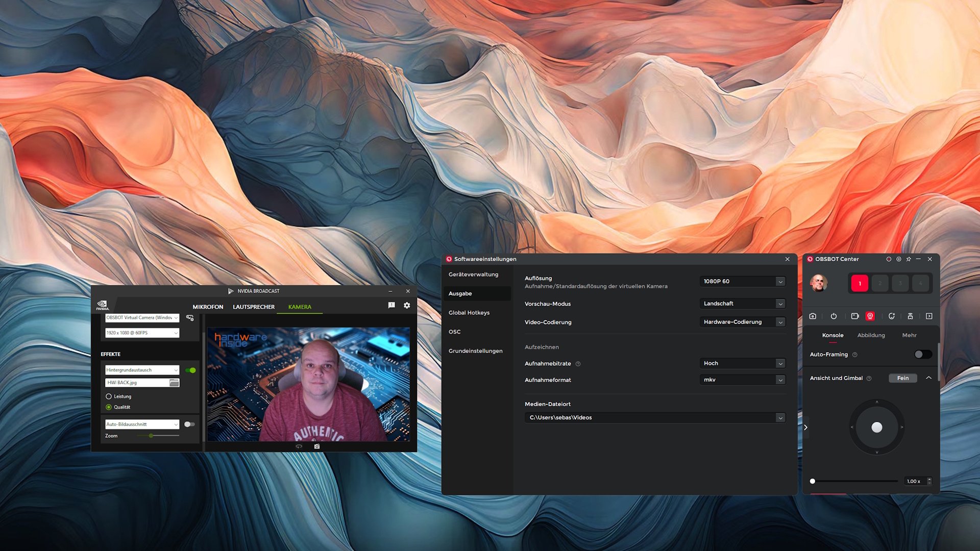Click the OBSBOT remote controller icon
The height and width of the screenshot is (551, 980).
910,316
